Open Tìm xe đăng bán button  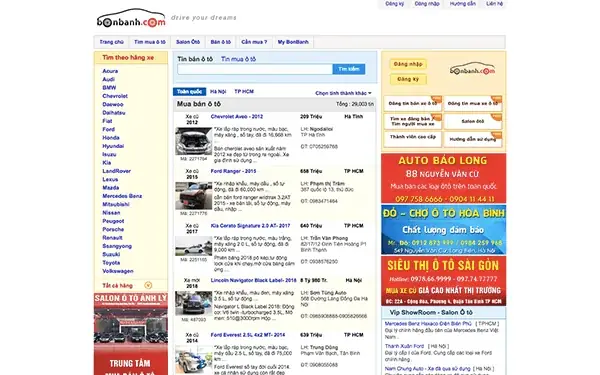click(x=412, y=121)
